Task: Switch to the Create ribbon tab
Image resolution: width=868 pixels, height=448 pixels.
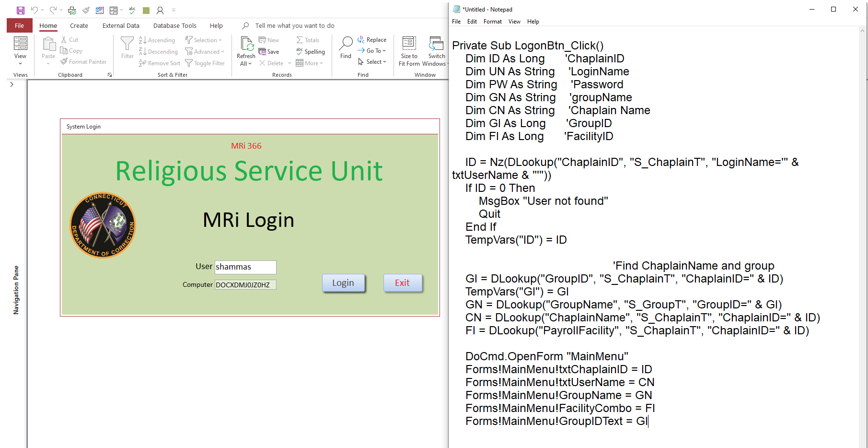Action: coord(79,25)
